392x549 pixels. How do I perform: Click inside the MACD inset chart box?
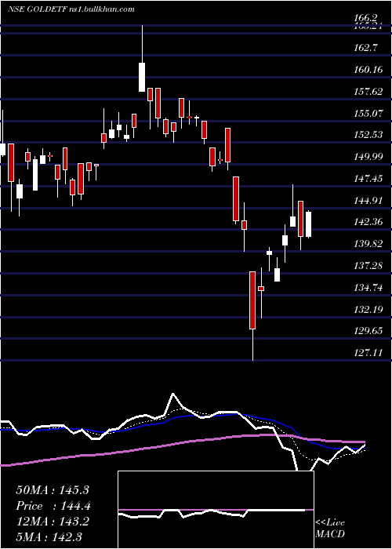click(x=216, y=510)
